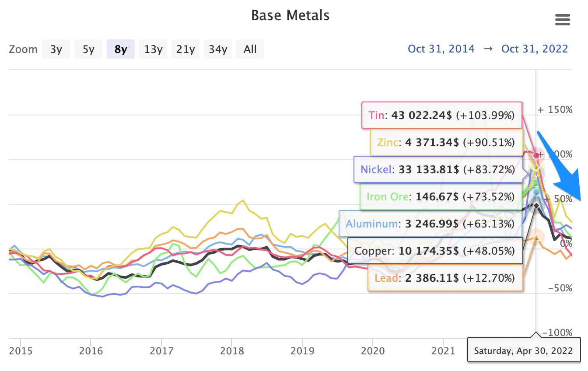This screenshot has height=371, width=588.
Task: Set zoom range to 3y
Action: pos(56,49)
